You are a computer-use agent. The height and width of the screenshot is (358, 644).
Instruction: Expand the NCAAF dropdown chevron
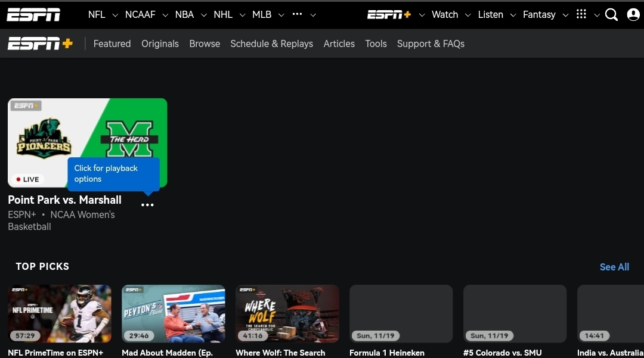point(165,15)
